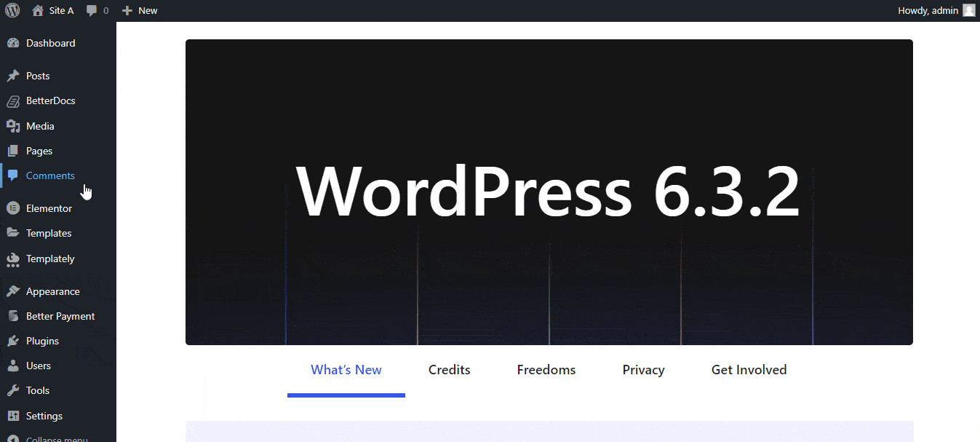The image size is (980, 442).
Task: Open the Plugins plug icon
Action: tap(12, 341)
